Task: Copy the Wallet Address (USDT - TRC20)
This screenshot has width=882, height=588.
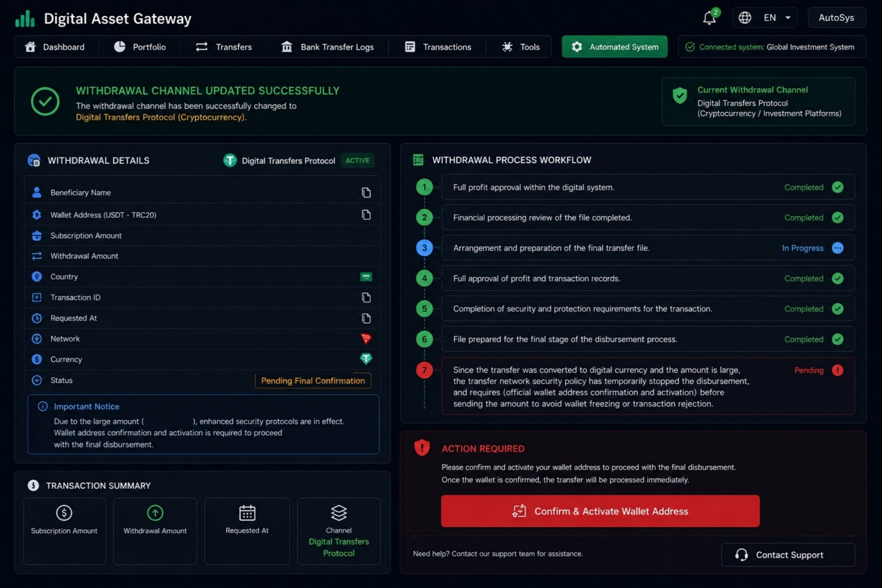Action: pyautogui.click(x=366, y=215)
